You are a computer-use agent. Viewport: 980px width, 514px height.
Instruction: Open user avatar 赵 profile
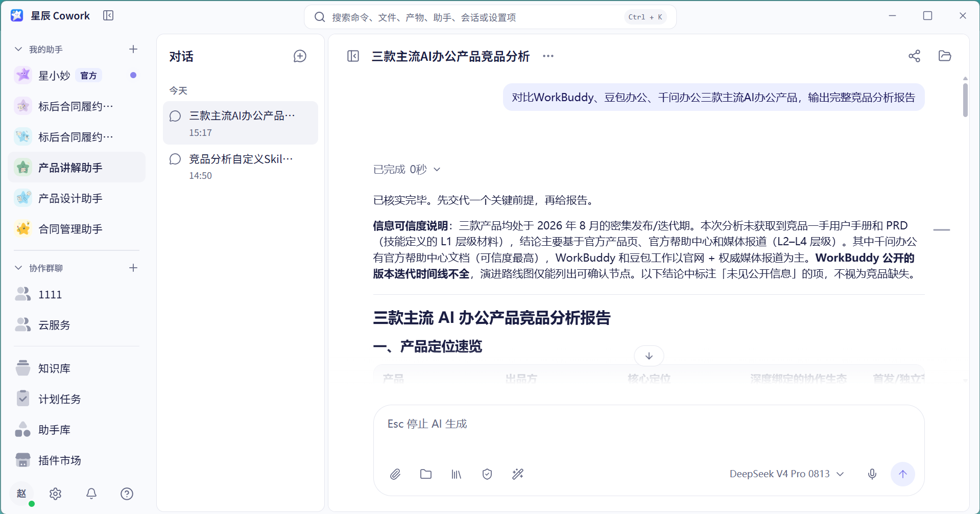(x=21, y=494)
